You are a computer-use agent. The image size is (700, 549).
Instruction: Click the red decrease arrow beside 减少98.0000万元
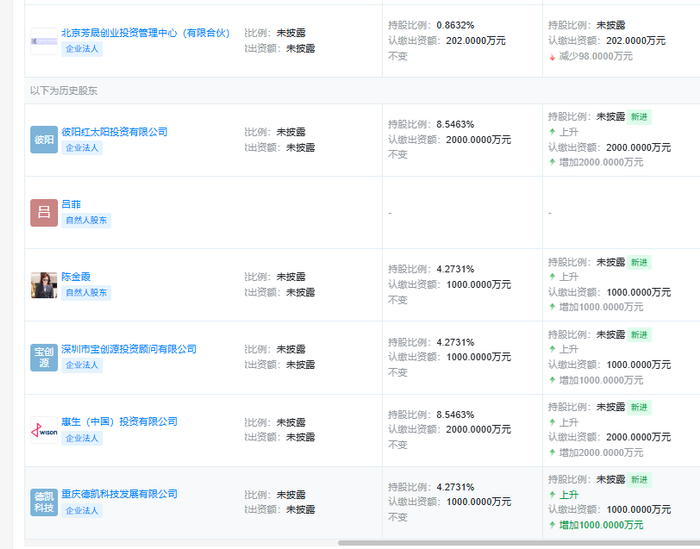tap(552, 57)
